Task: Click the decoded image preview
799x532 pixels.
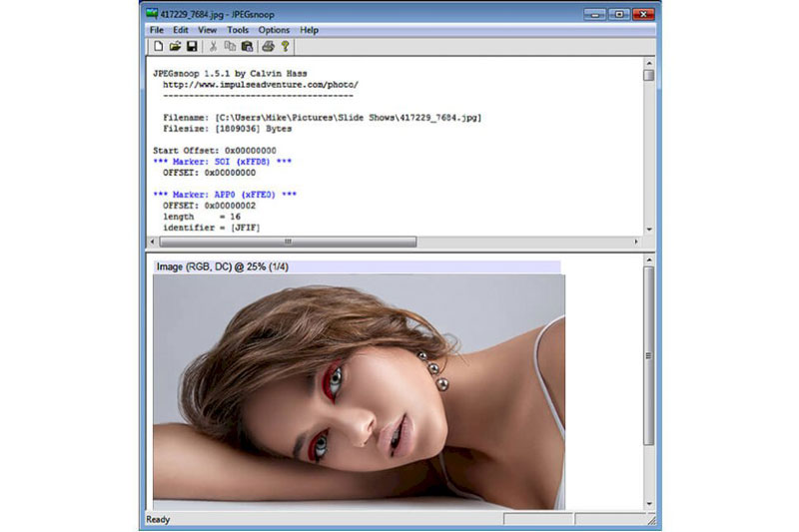Action: [359, 392]
